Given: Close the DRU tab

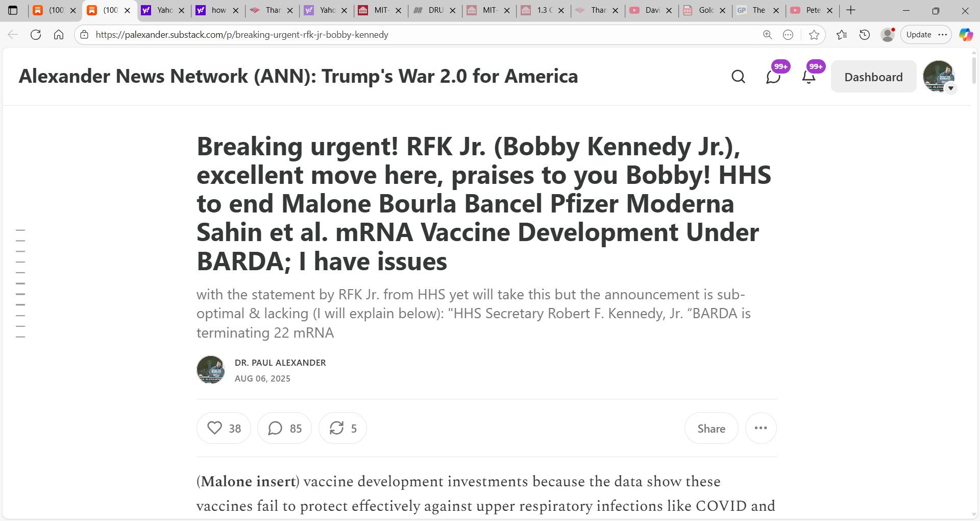Looking at the screenshot, I should click(x=453, y=10).
